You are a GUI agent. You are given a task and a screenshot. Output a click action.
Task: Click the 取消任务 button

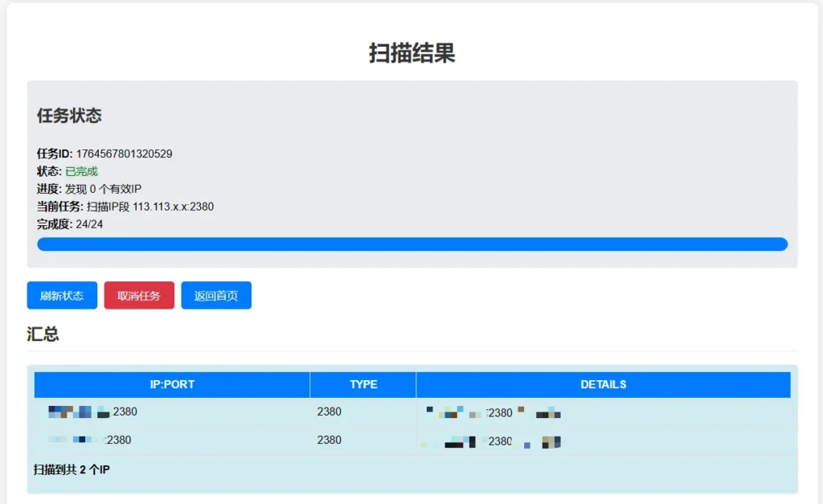[x=139, y=295]
